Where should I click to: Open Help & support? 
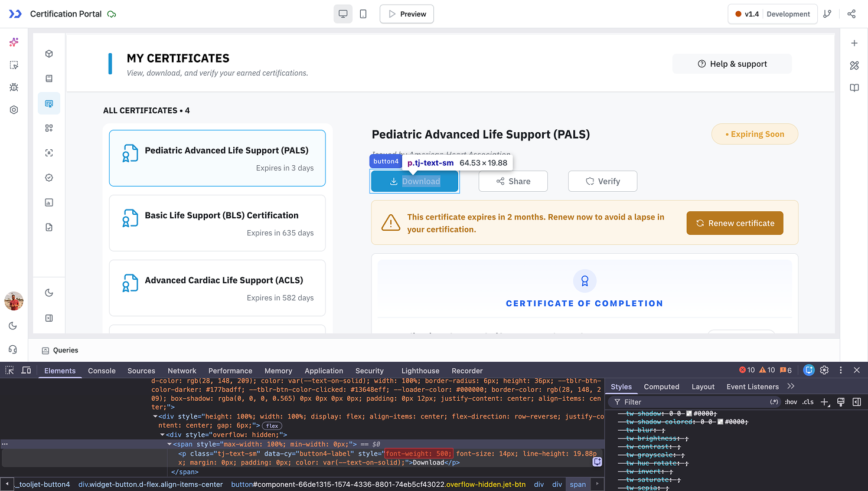732,64
